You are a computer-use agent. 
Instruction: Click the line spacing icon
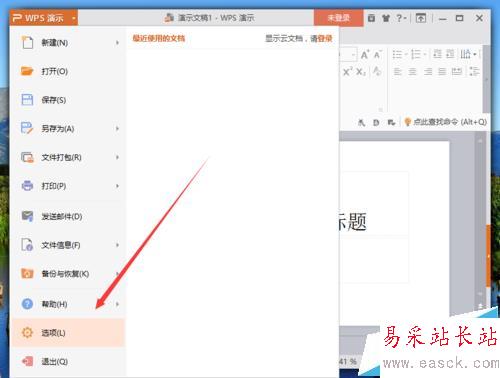pyautogui.click(x=474, y=71)
